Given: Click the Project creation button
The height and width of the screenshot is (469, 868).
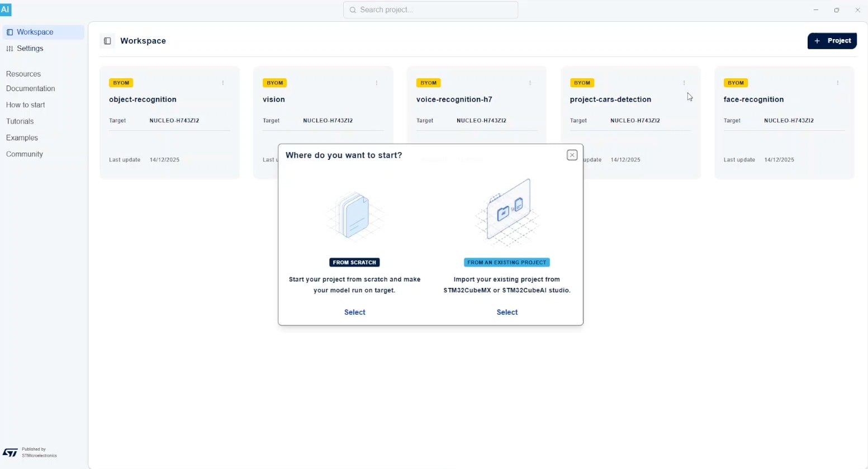Looking at the screenshot, I should click(x=832, y=41).
